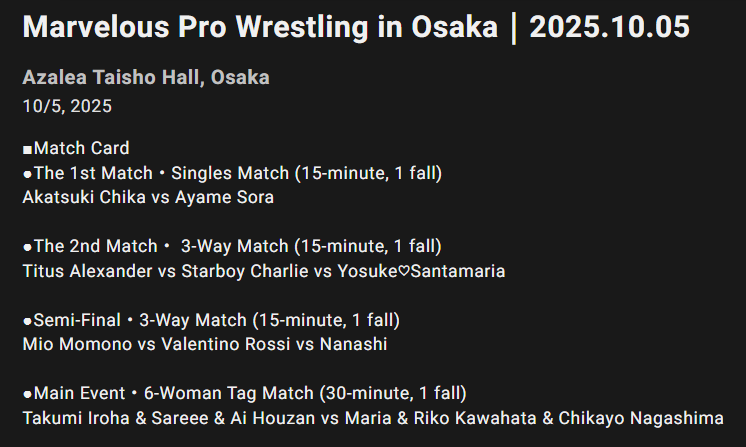Click the name Valentino Rossi
The height and width of the screenshot is (447, 746).
pos(222,345)
